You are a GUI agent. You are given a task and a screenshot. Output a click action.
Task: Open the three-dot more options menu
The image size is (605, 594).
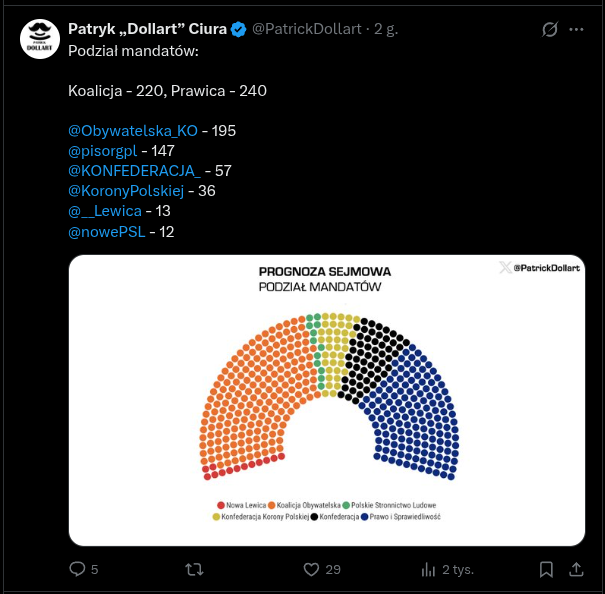point(577,30)
